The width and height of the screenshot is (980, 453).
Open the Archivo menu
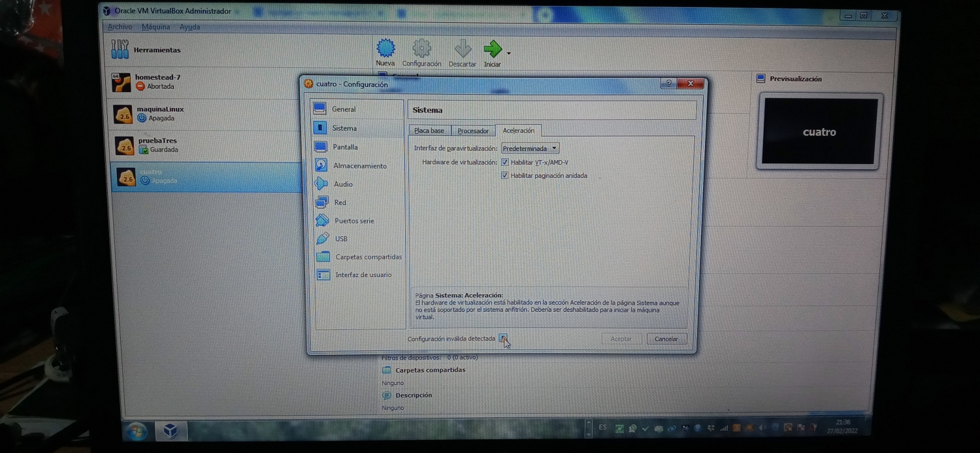click(120, 27)
